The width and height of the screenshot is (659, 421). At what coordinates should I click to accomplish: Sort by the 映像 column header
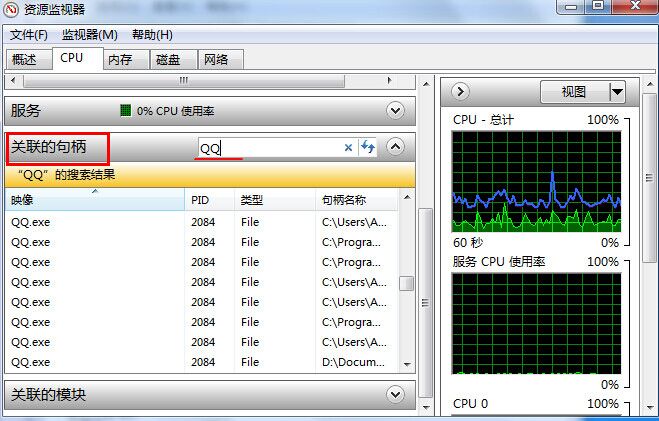[95, 200]
